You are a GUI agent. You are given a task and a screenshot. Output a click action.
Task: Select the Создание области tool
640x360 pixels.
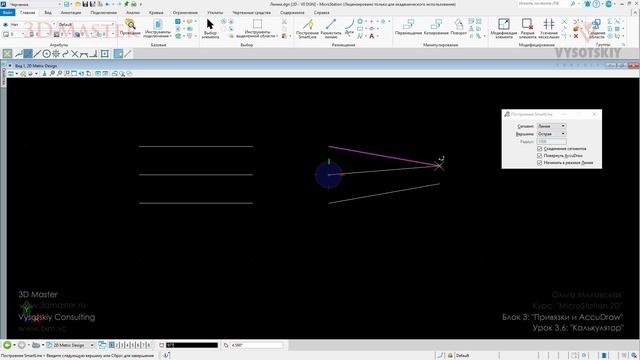pos(597,29)
